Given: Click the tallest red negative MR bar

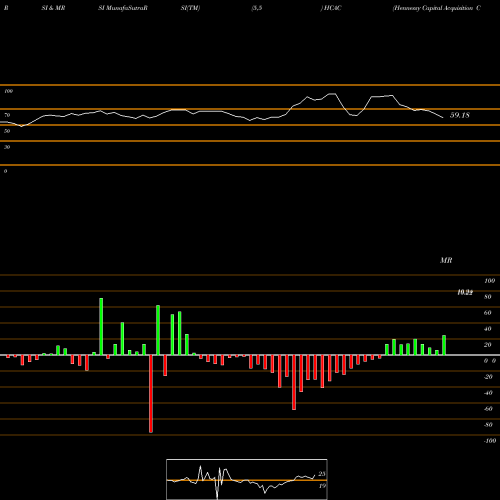Looking at the screenshot, I should click(x=151, y=394).
